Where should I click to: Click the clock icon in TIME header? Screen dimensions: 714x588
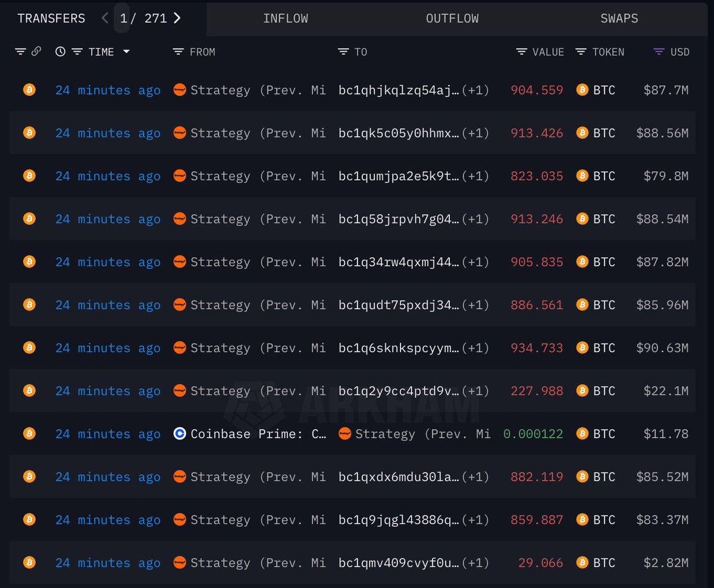(x=60, y=52)
